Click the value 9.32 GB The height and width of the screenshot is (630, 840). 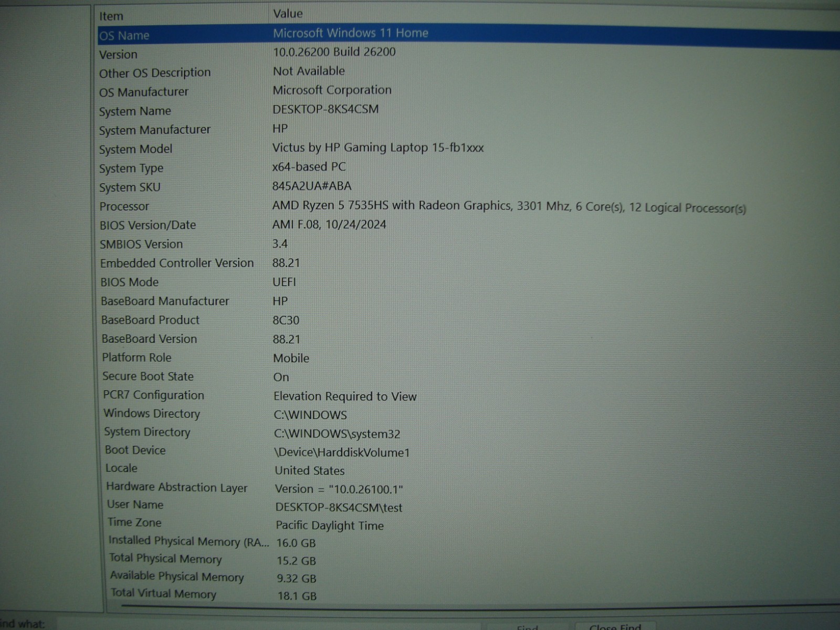[x=297, y=579]
